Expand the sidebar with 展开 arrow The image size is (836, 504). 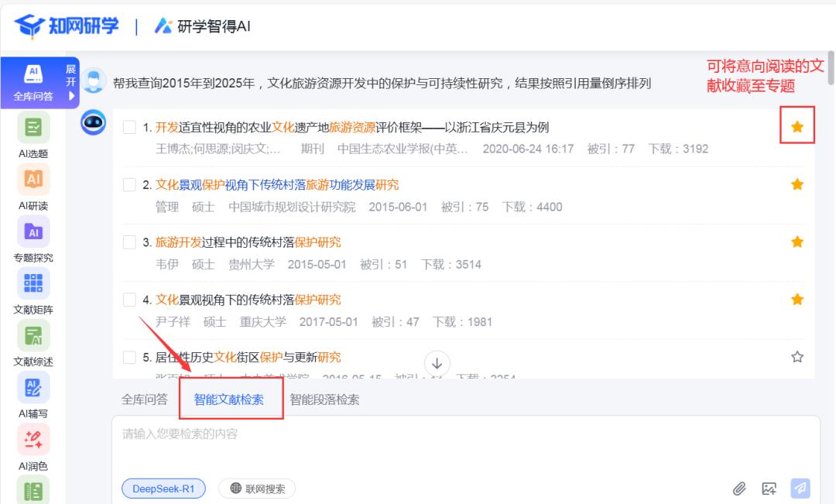(71, 83)
